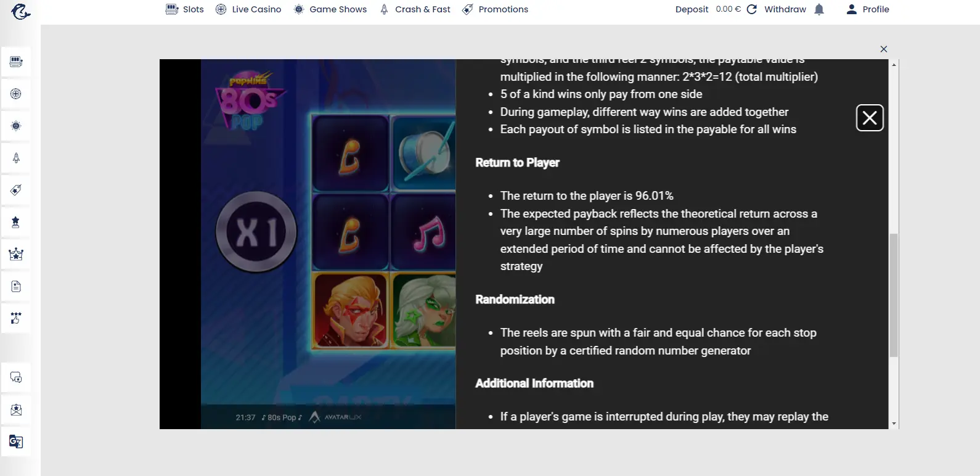980x476 pixels.
Task: Click the 21:37 clock in game footer
Action: pos(245,417)
